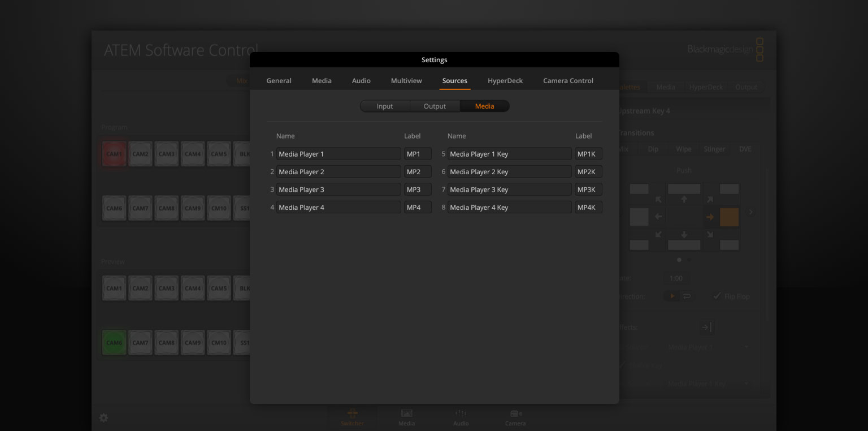This screenshot has height=431, width=868.
Task: Open the Camera page icon in bottom bar
Action: [515, 417]
